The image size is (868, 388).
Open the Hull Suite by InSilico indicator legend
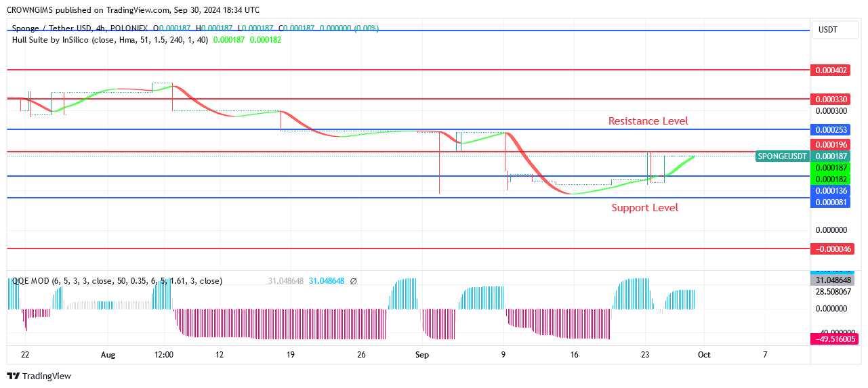pos(78,40)
